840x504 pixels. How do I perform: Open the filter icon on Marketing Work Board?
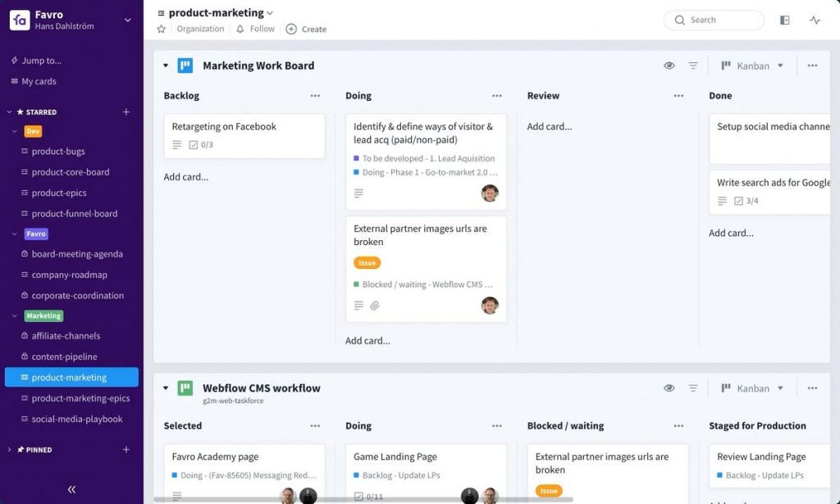pos(693,65)
